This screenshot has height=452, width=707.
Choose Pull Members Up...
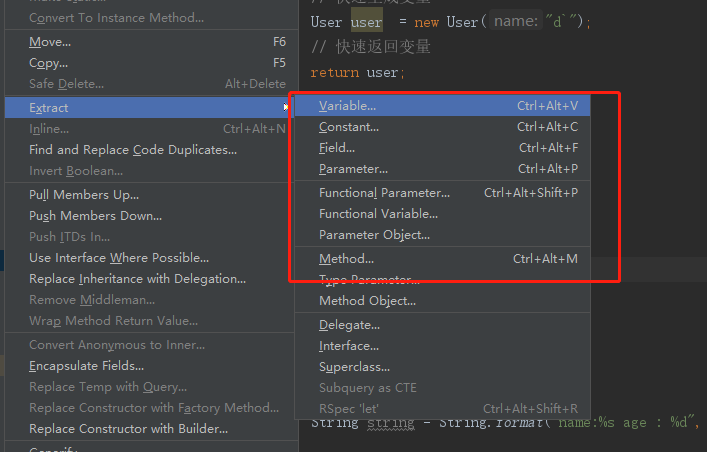pos(149,195)
